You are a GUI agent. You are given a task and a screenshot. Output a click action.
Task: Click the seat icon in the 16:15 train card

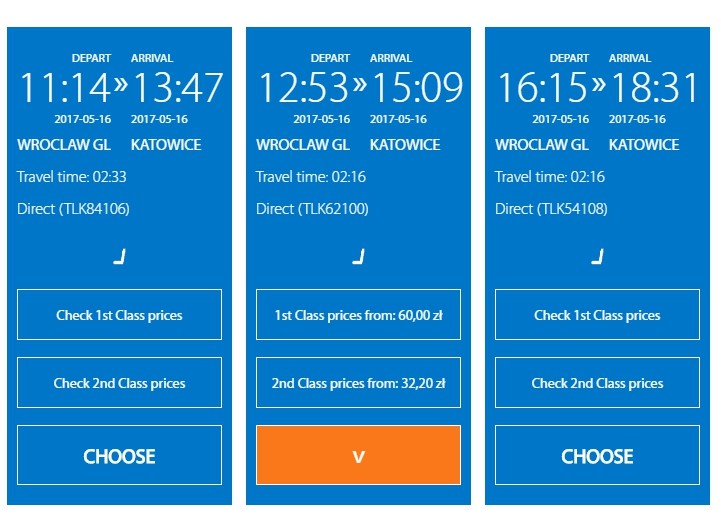click(x=597, y=257)
